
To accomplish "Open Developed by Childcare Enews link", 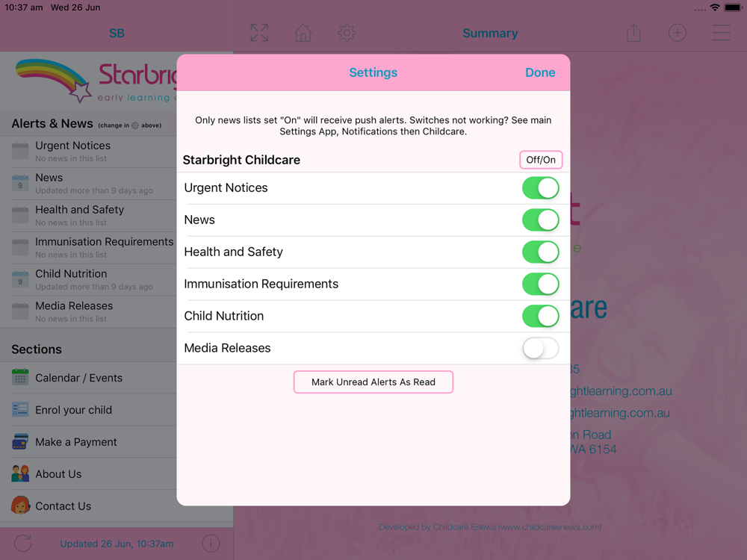I will (490, 526).
